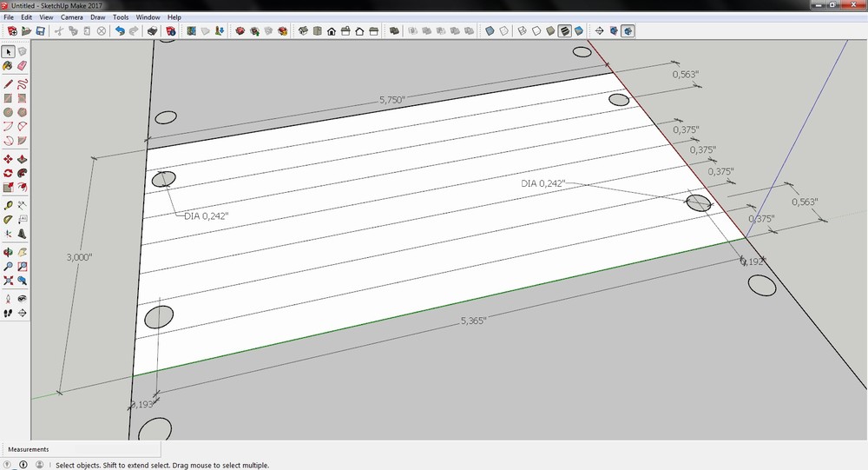Toggle Back Edges display
This screenshot has height=470, width=868.
coord(503,31)
